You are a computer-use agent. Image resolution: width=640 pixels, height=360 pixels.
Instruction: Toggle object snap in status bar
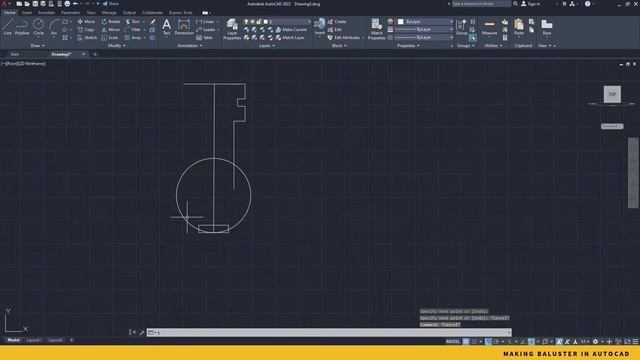click(x=531, y=342)
